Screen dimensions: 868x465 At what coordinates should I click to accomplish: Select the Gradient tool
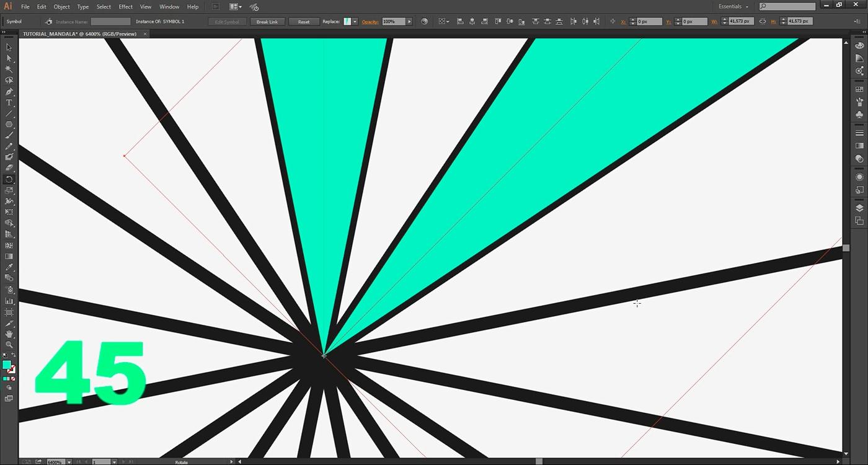pos(9,256)
